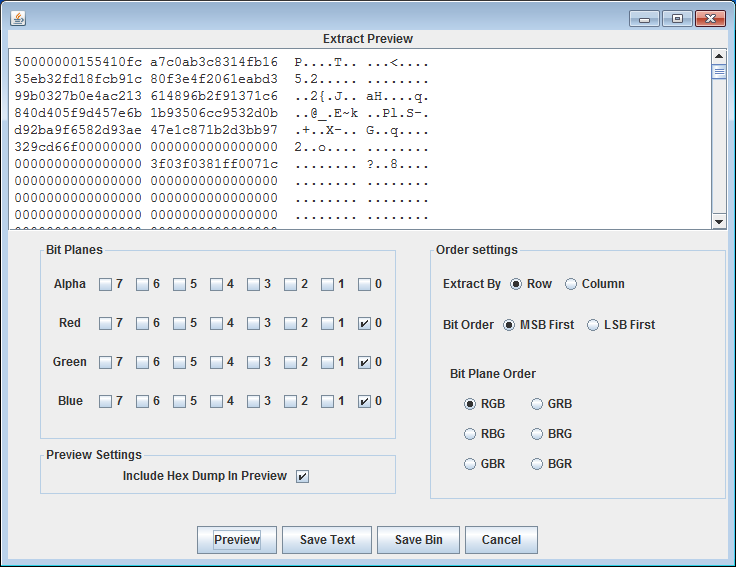
Task: Enable Red bit plane 7
Action: (x=106, y=323)
